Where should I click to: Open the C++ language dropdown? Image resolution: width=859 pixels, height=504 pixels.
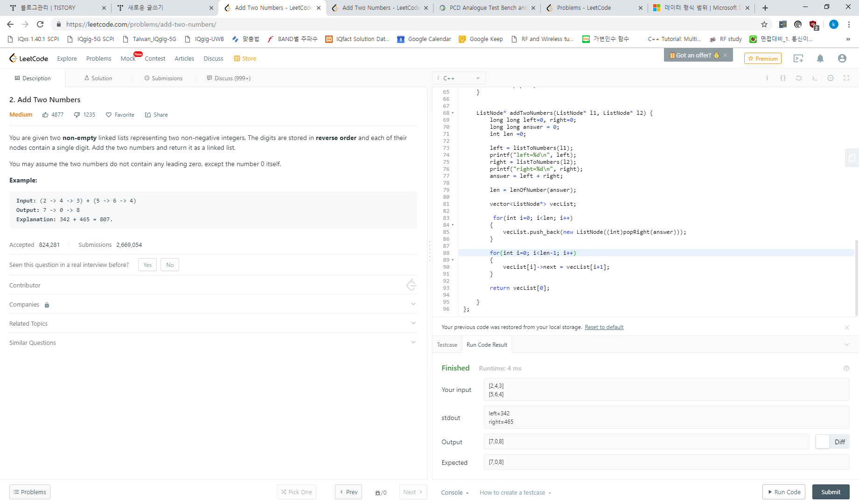pyautogui.click(x=459, y=78)
